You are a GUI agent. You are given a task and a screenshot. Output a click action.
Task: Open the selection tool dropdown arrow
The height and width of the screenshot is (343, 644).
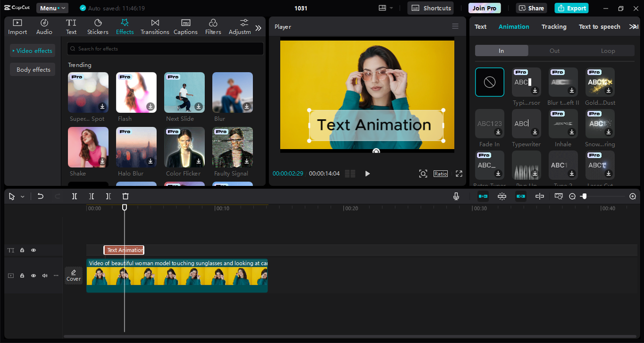(x=23, y=197)
